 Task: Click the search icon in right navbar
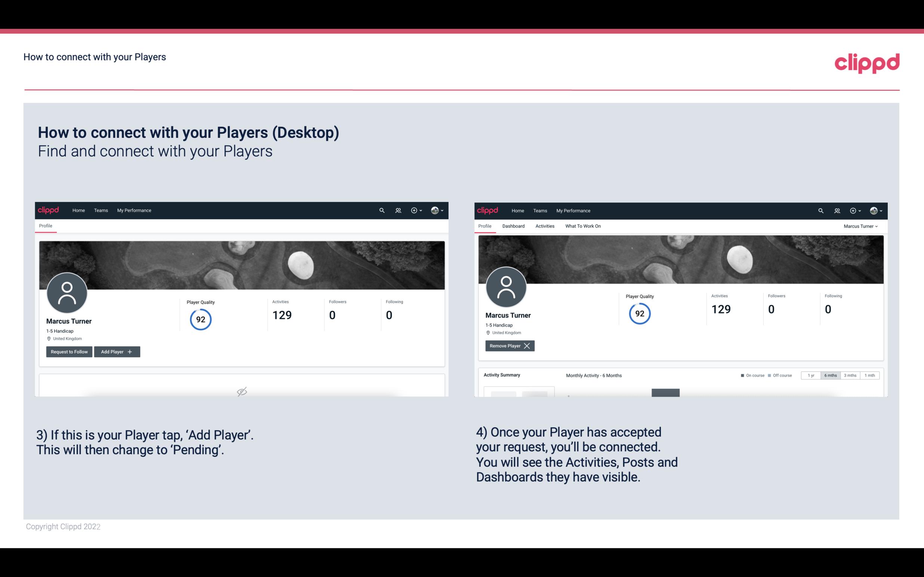coord(820,210)
